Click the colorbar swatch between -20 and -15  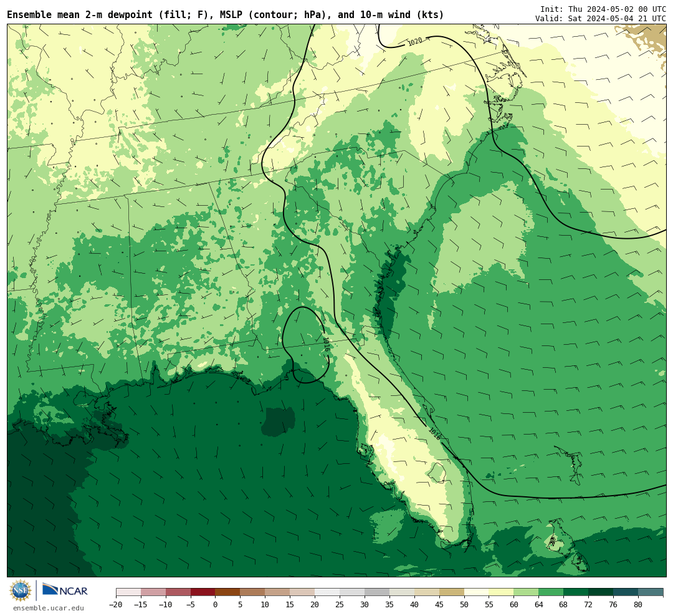pos(128,592)
